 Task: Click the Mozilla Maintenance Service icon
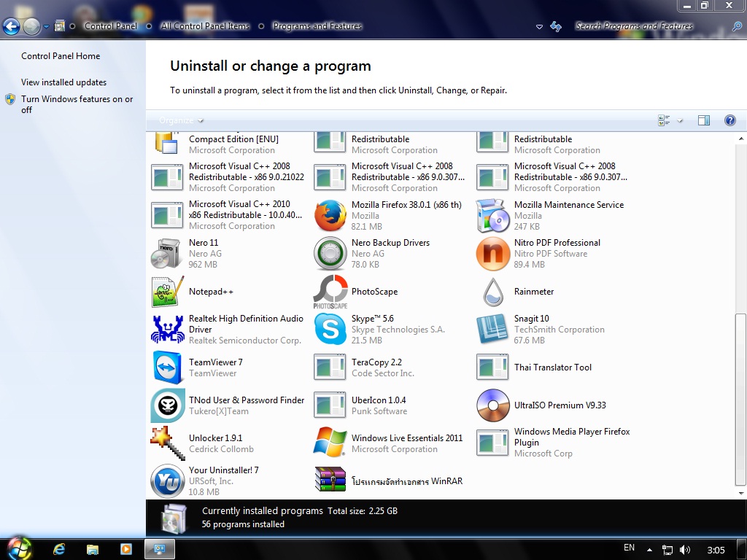(x=492, y=215)
